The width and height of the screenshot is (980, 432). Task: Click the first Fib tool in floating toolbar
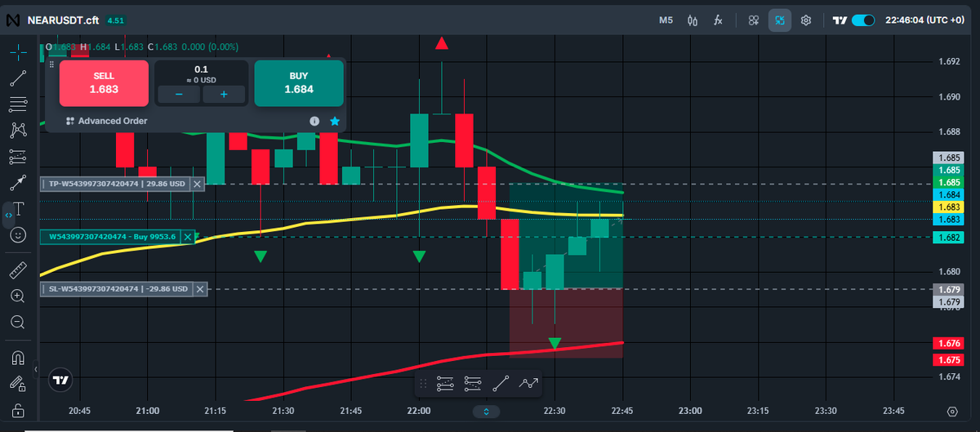pyautogui.click(x=445, y=382)
